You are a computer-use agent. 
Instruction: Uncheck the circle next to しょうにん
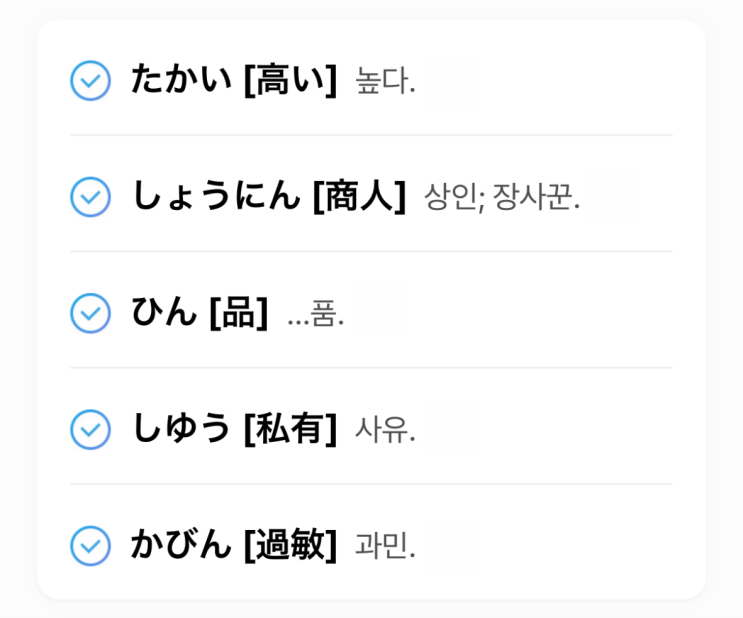pyautogui.click(x=91, y=196)
